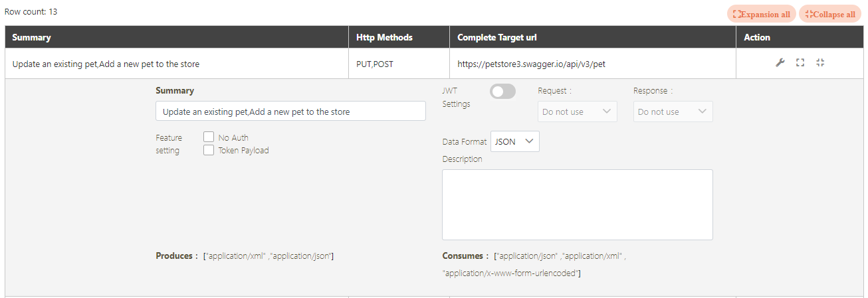Tick the Token Payload checkbox
868x298 pixels.
pos(209,150)
